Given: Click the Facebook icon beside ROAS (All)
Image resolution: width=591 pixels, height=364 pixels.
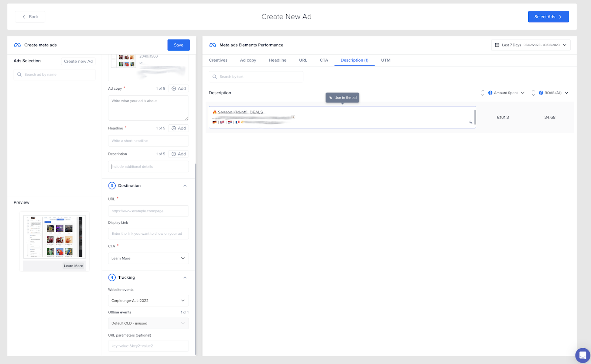Looking at the screenshot, I should (540, 93).
